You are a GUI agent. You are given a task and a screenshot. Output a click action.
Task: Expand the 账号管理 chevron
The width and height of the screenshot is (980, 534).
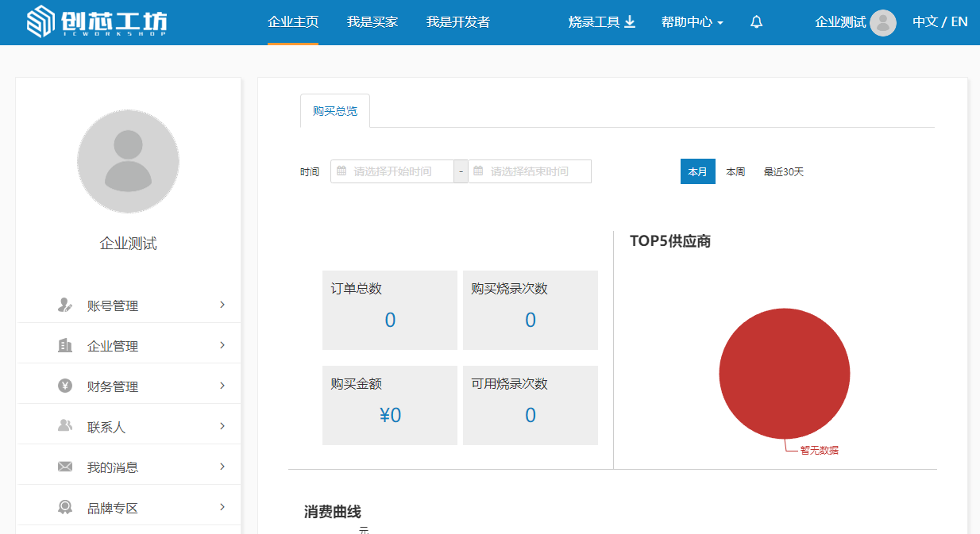222,305
